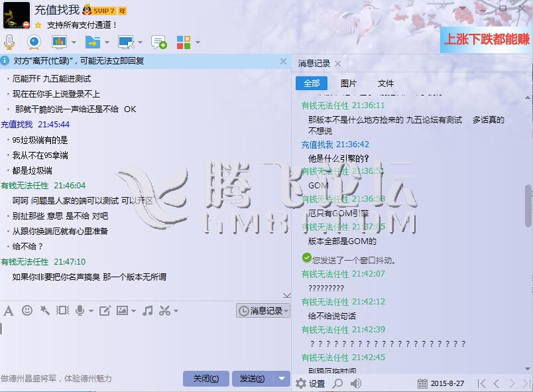Click the handwriting input pencil icon
This screenshot has width=533, height=392.
click(x=105, y=310)
